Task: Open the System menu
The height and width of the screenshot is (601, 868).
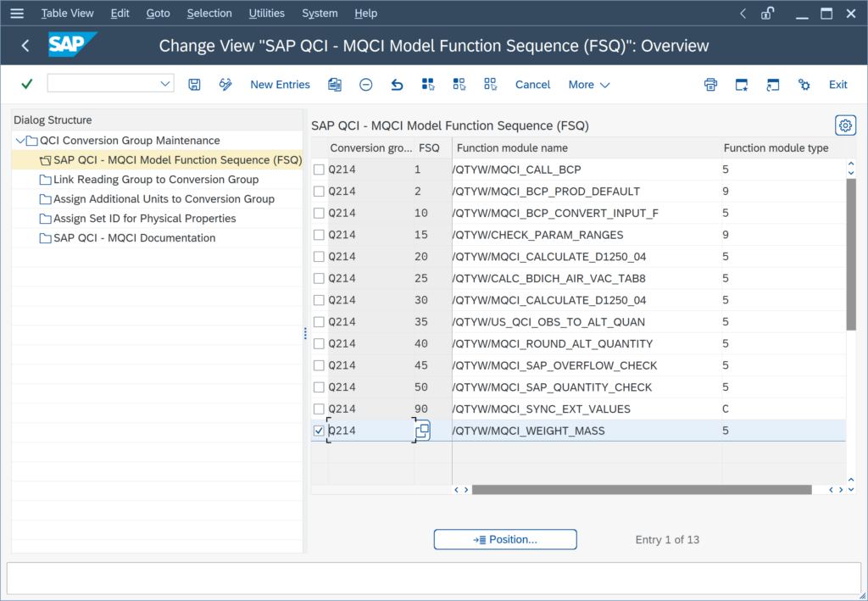Action: click(x=320, y=14)
